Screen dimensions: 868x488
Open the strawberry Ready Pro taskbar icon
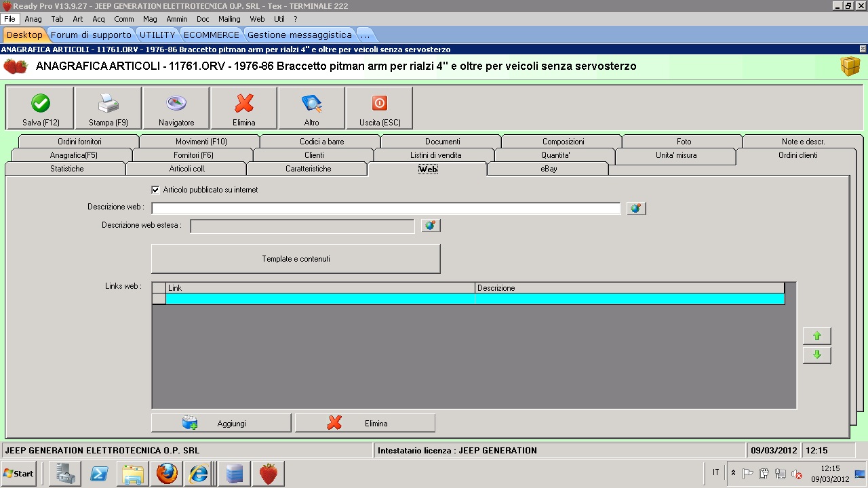coord(269,474)
